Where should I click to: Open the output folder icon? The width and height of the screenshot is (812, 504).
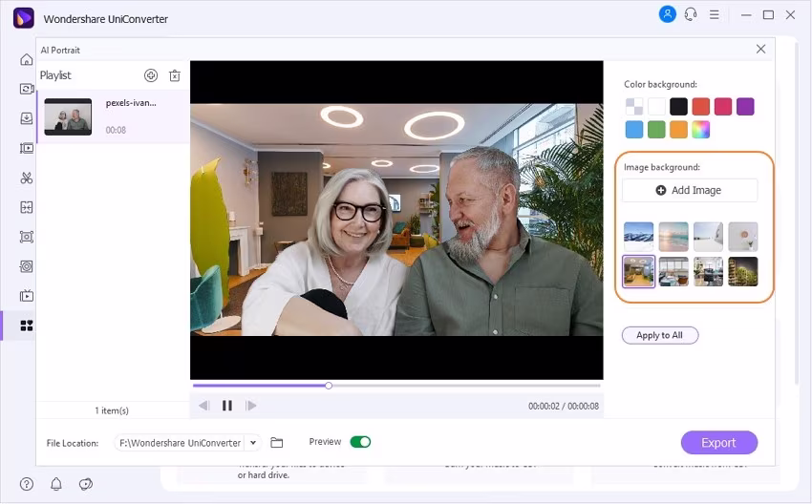pos(277,442)
